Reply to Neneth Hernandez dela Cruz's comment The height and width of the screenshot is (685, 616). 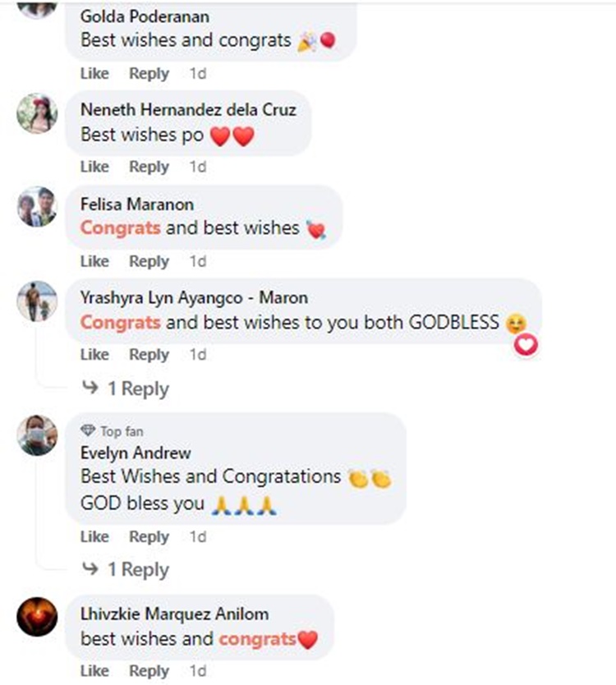[x=149, y=167]
